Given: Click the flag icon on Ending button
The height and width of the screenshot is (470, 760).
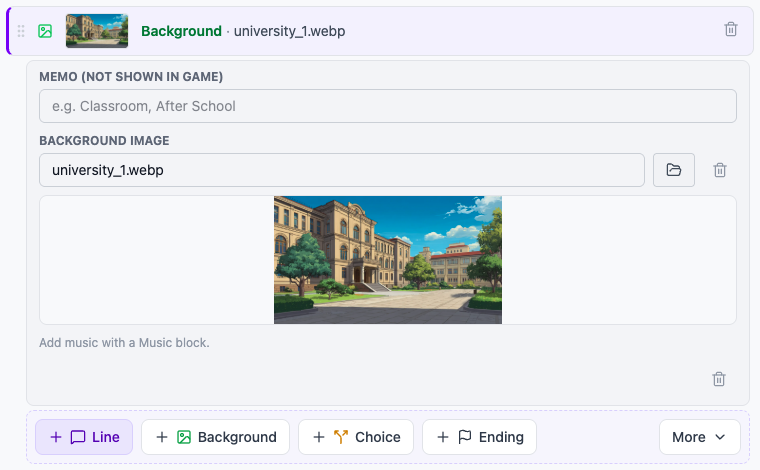Looking at the screenshot, I should pyautogui.click(x=464, y=437).
